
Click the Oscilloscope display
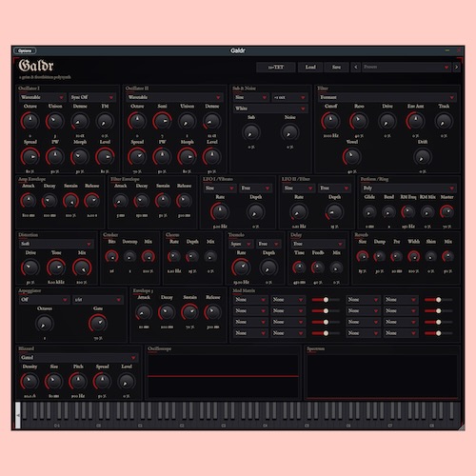[223, 376]
